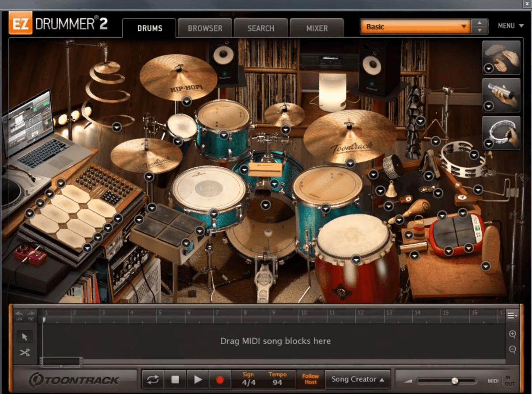Click the Redo arrow
This screenshot has height=394, width=532.
[x=31, y=315]
